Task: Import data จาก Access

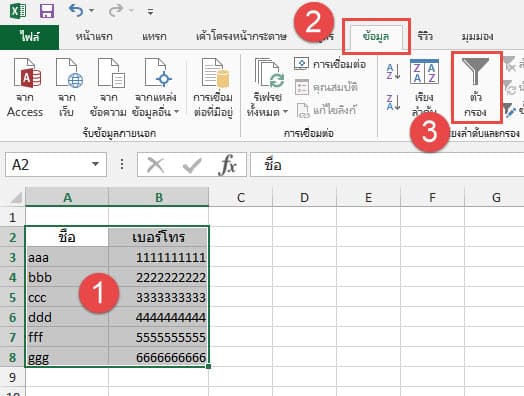Action: (x=25, y=88)
